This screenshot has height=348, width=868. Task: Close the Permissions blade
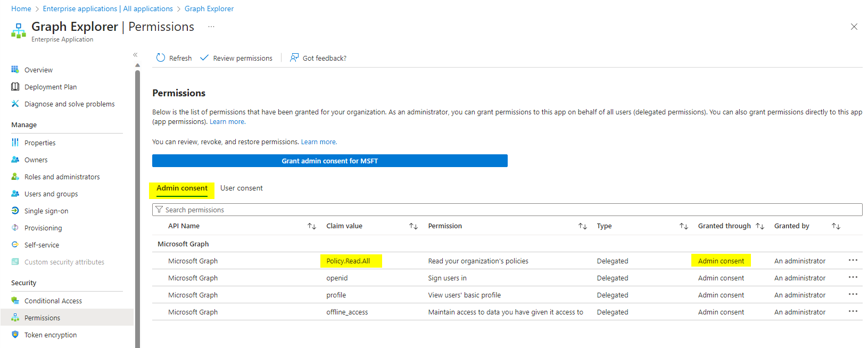(854, 27)
